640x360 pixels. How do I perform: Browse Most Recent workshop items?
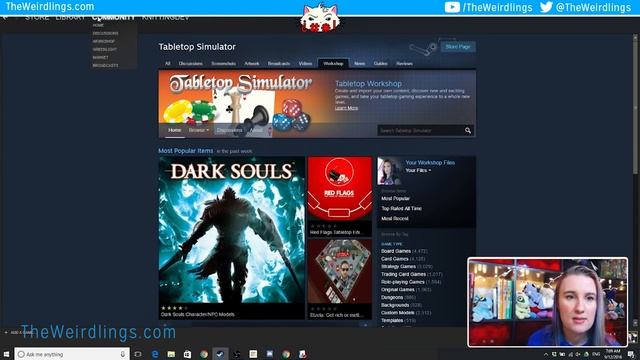(395, 219)
